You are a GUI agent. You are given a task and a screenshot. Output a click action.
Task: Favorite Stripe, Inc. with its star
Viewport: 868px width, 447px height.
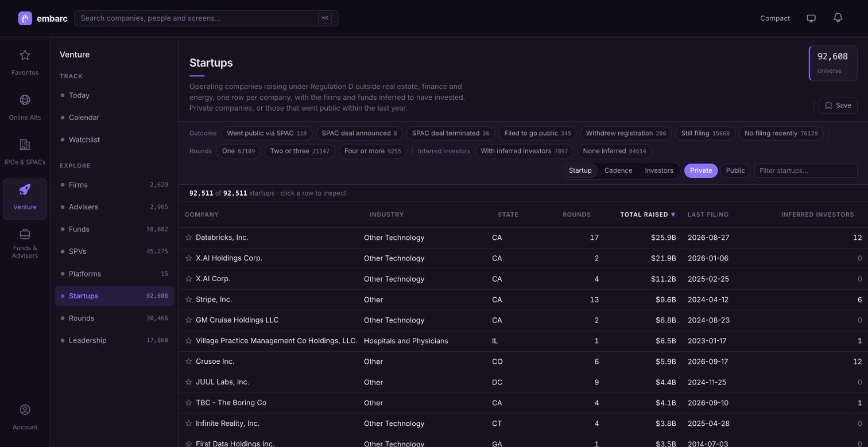(188, 300)
